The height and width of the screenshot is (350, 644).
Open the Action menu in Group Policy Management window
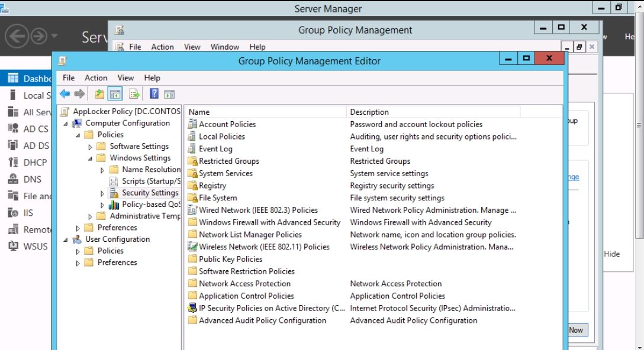tap(162, 47)
